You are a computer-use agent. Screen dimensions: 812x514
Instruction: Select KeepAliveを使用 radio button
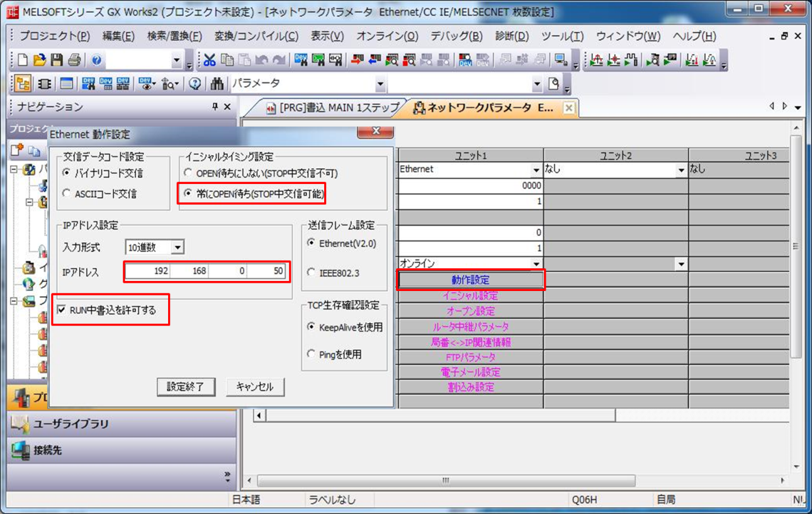click(x=310, y=327)
